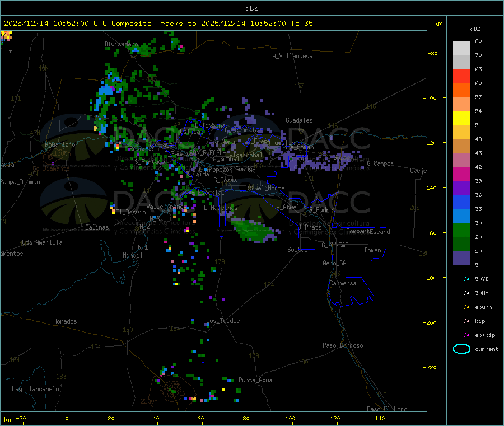The height and width of the screenshot is (426, 504).
Task: Click the 'Nihuil' map label
Action: pos(133,255)
